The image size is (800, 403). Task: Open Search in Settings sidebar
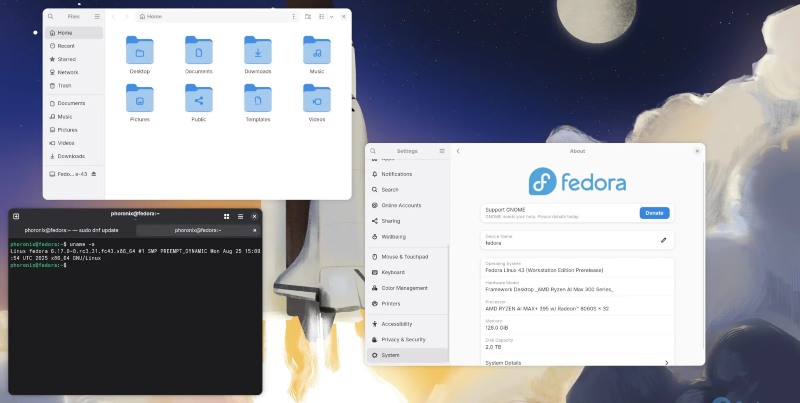(408, 190)
